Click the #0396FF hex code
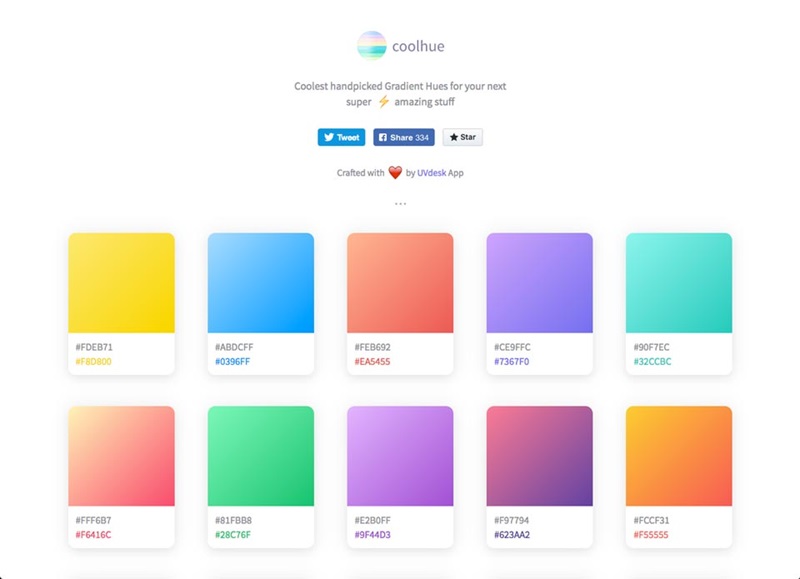The image size is (800, 579). tap(233, 361)
